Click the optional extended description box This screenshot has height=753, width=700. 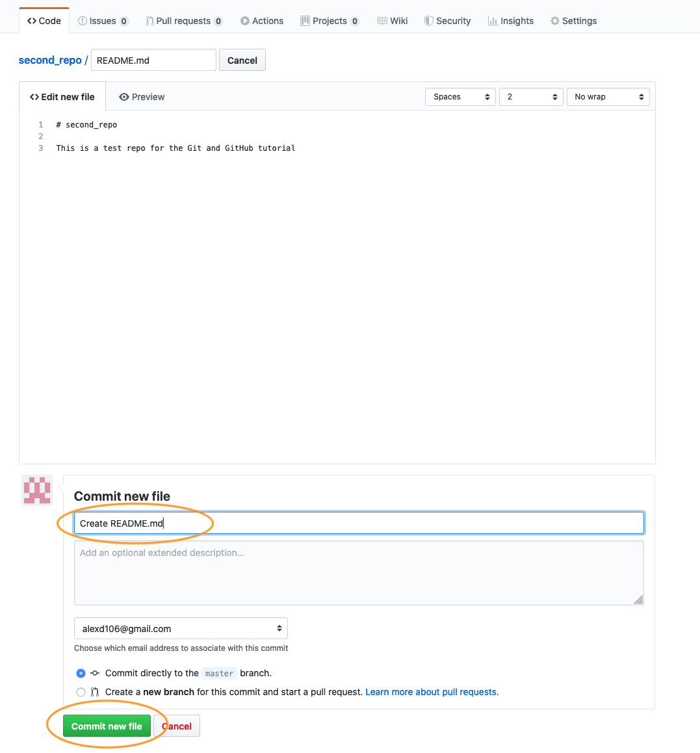[359, 572]
